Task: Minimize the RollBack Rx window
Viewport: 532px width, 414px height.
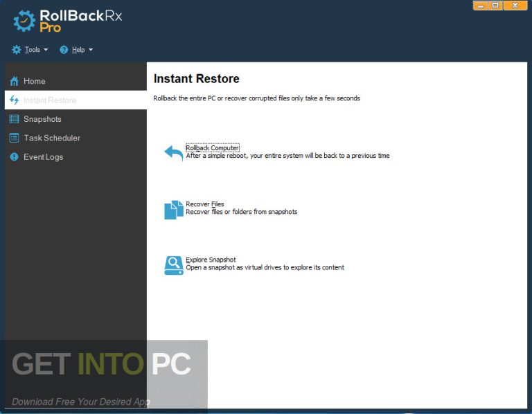Action: (481, 6)
